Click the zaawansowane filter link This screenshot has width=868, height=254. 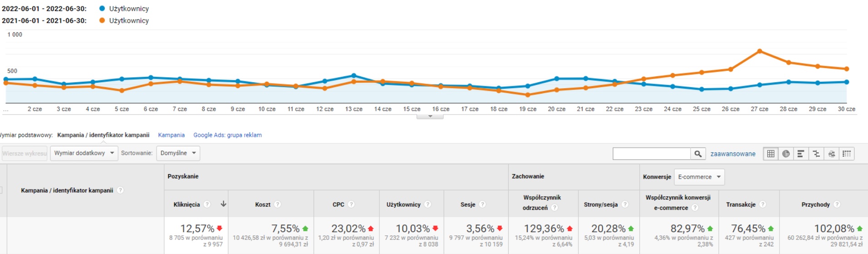tap(733, 154)
